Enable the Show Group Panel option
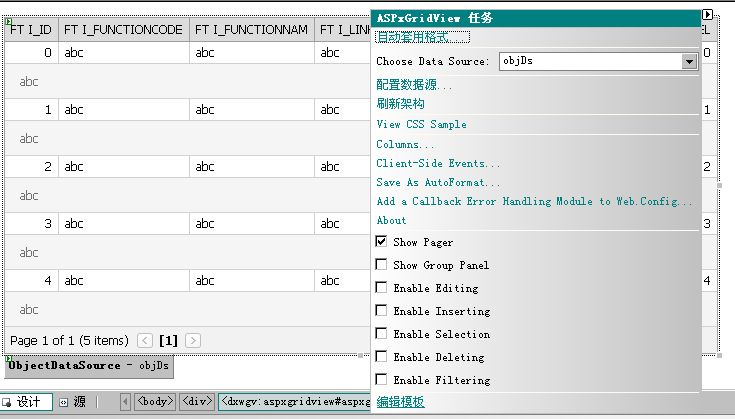This screenshot has width=735, height=419. (381, 265)
